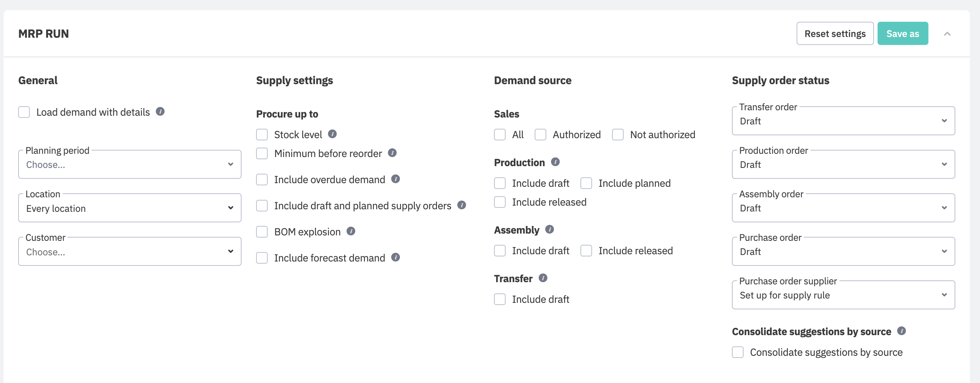Image resolution: width=980 pixels, height=383 pixels.
Task: Click the Save as button
Action: point(902,34)
